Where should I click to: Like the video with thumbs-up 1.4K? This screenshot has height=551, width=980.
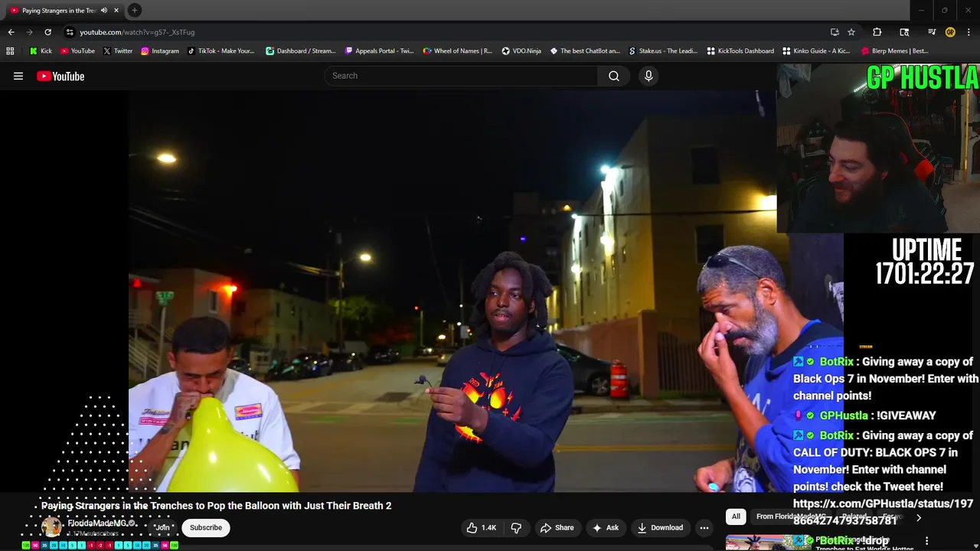click(x=482, y=527)
